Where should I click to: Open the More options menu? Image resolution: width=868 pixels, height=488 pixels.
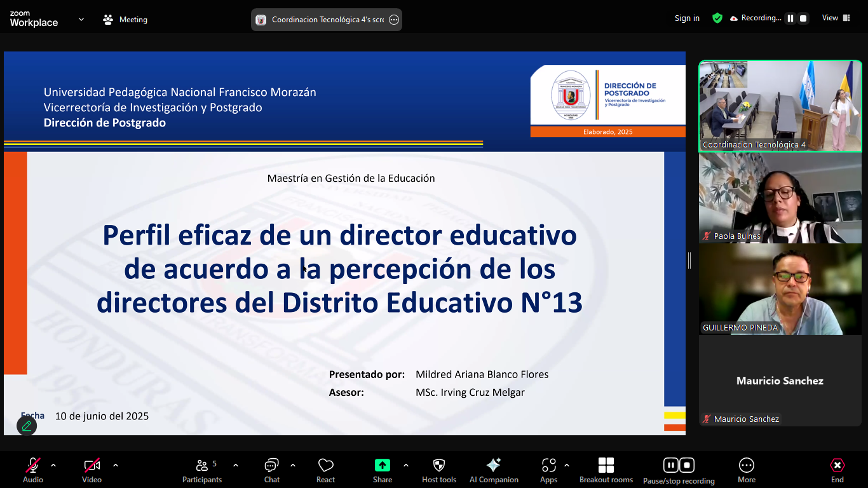click(x=747, y=470)
